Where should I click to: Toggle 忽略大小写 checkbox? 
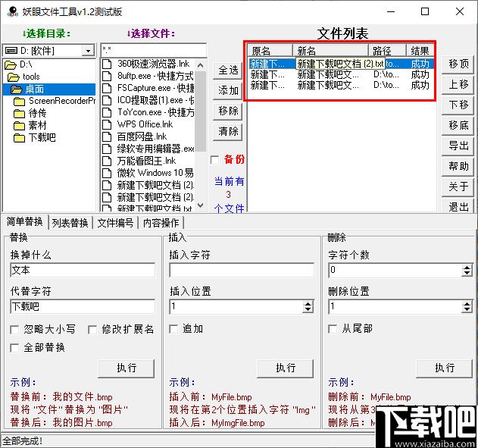pyautogui.click(x=14, y=330)
